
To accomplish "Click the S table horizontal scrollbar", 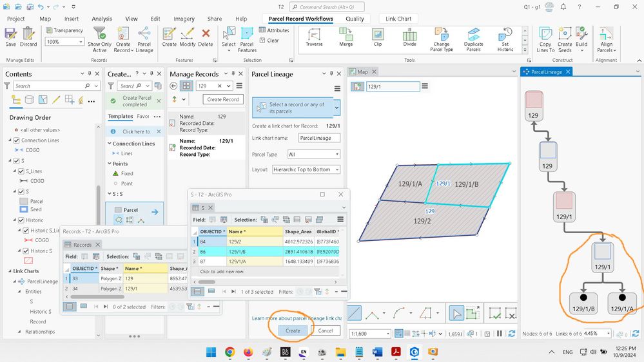I will coord(207,282).
